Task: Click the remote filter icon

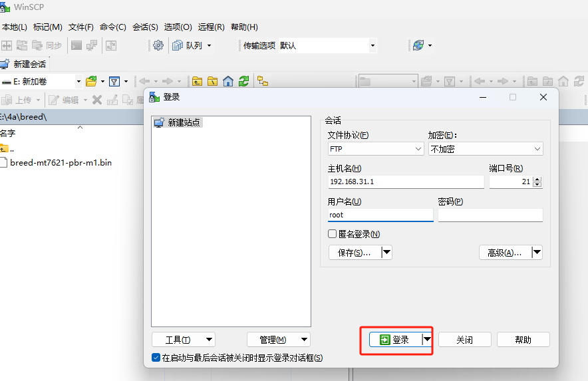Action: pos(449,81)
